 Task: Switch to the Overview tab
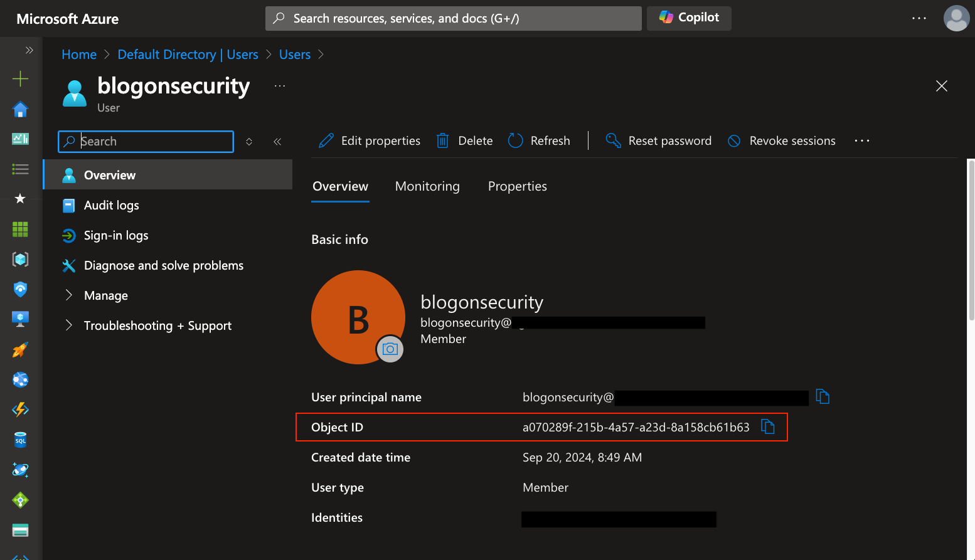tap(340, 186)
